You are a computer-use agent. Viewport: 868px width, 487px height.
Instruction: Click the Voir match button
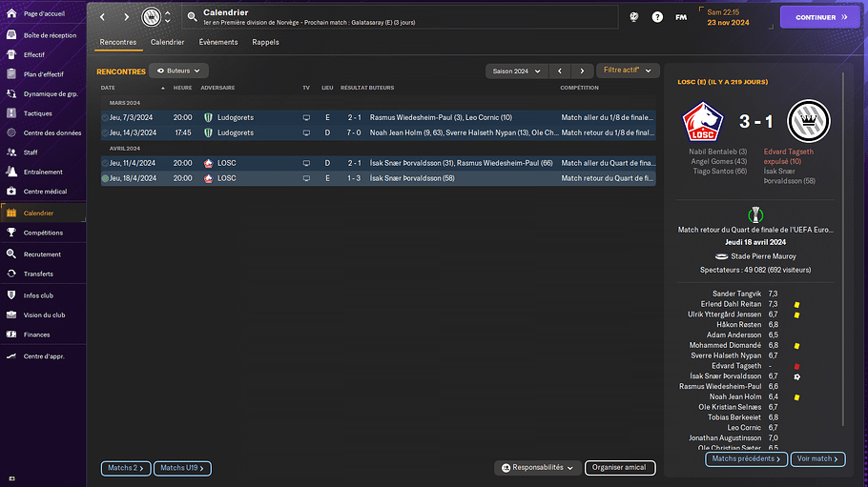[817, 458]
